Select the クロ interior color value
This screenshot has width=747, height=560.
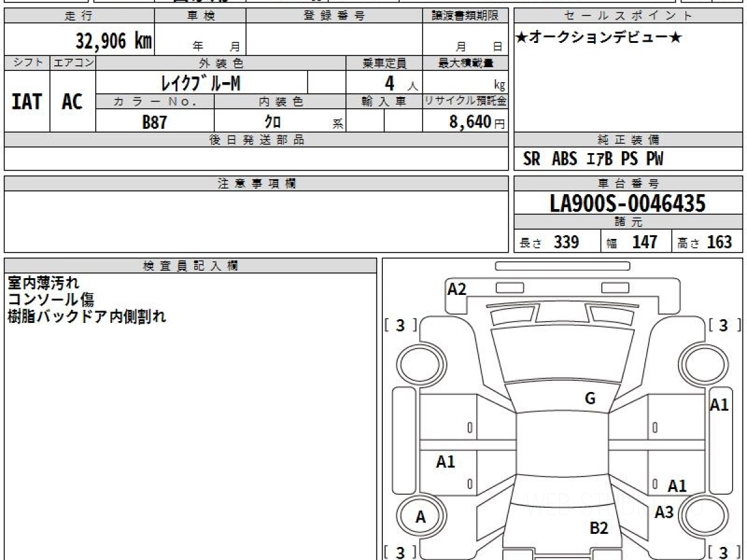[273, 122]
